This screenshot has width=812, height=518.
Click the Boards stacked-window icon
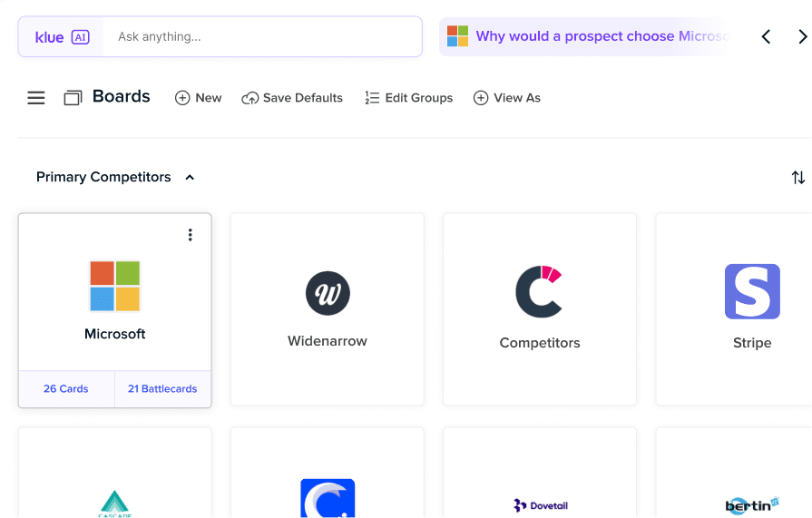click(x=73, y=98)
